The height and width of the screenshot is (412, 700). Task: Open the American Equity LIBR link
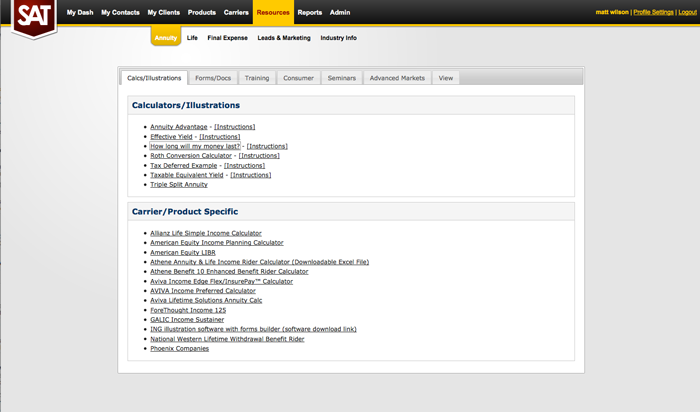(x=183, y=252)
